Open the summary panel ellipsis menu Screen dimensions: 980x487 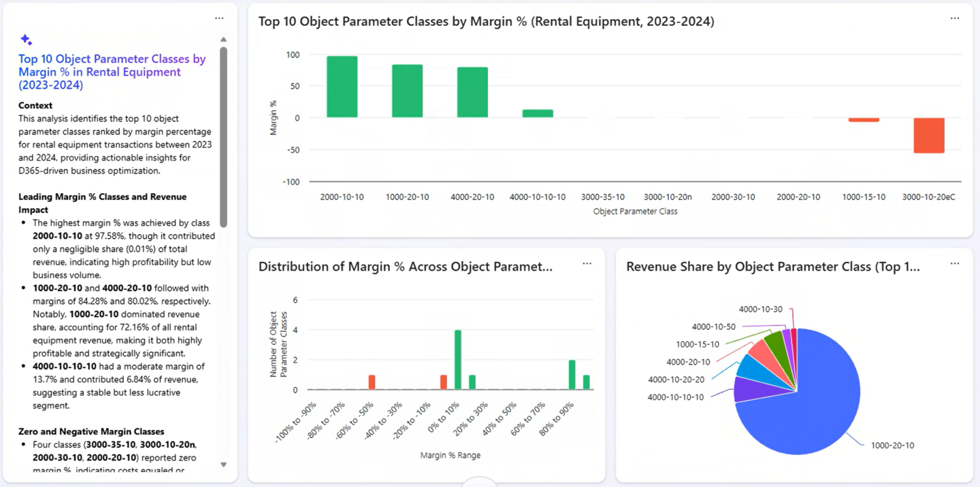[x=219, y=18]
